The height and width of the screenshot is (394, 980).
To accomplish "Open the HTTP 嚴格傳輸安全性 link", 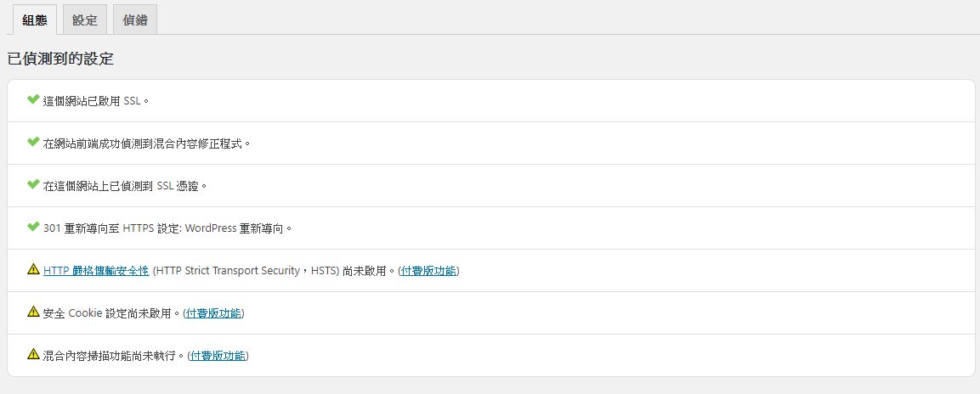I will [x=96, y=271].
